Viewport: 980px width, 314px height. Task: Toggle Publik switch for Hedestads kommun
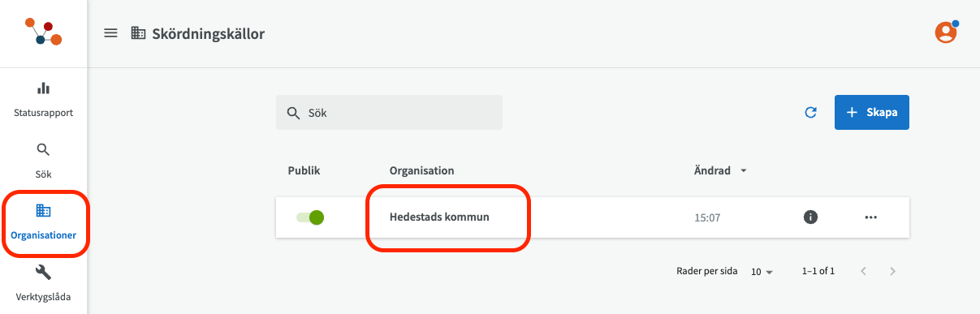(310, 217)
